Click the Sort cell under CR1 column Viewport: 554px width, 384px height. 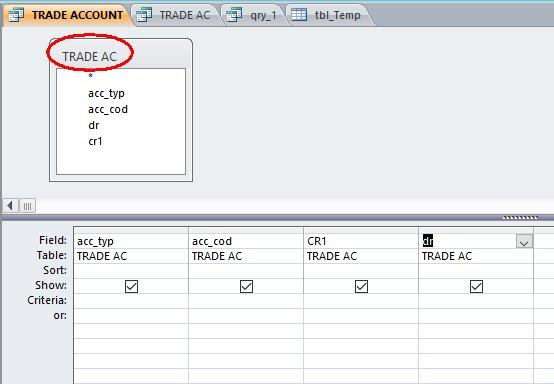[361, 271]
